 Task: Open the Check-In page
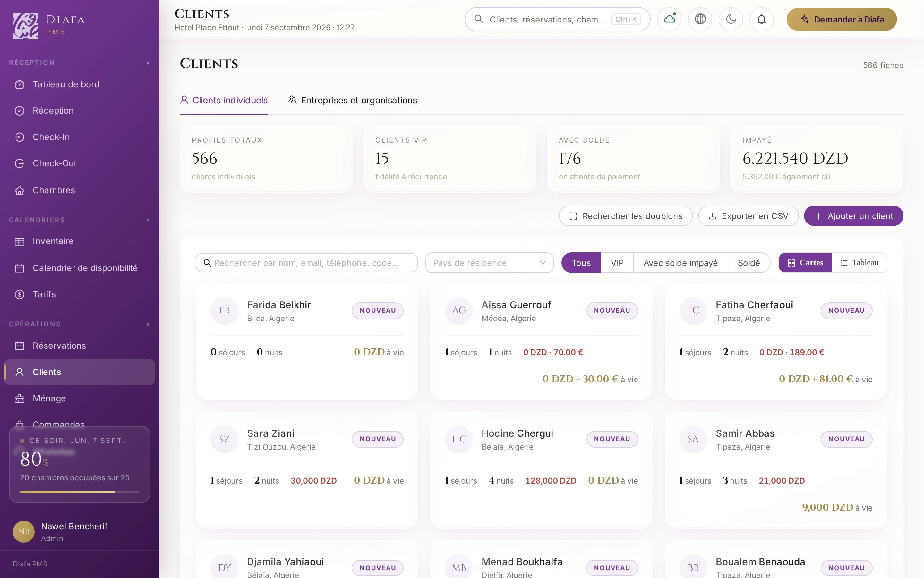(80, 137)
